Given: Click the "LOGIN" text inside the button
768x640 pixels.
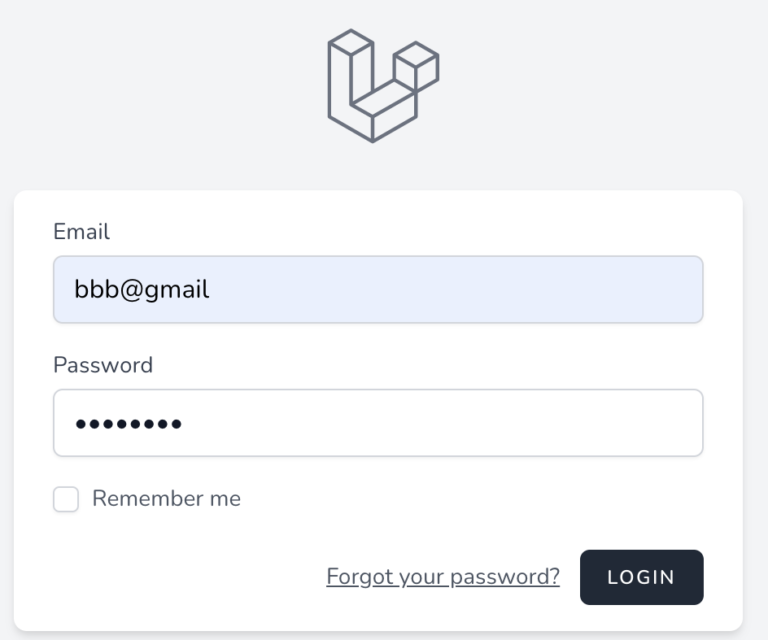Looking at the screenshot, I should coord(641,577).
